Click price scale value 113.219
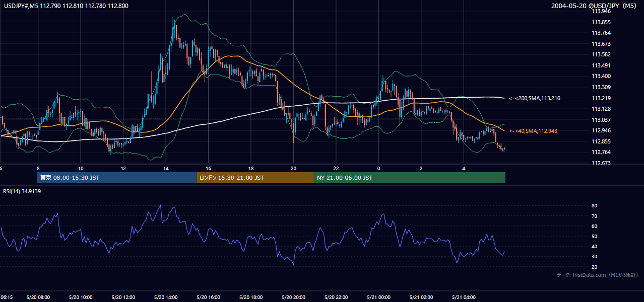644x302 pixels. [x=601, y=98]
